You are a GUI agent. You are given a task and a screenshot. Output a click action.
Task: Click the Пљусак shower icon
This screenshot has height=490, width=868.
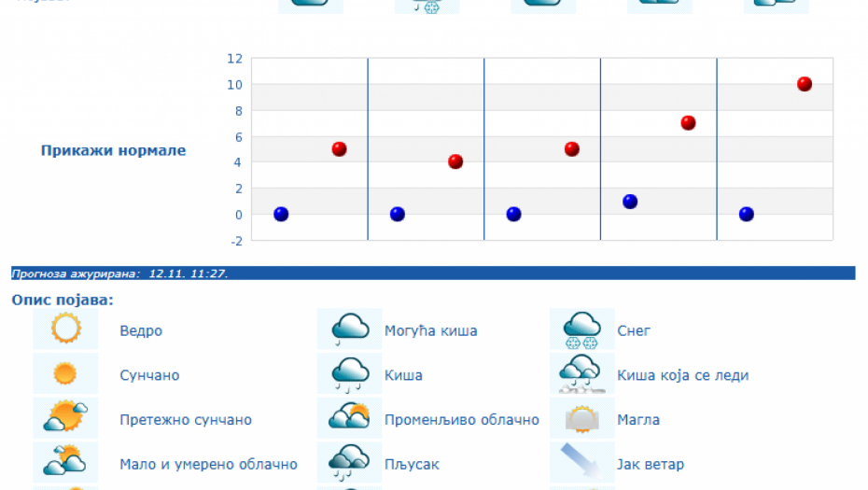(x=350, y=462)
